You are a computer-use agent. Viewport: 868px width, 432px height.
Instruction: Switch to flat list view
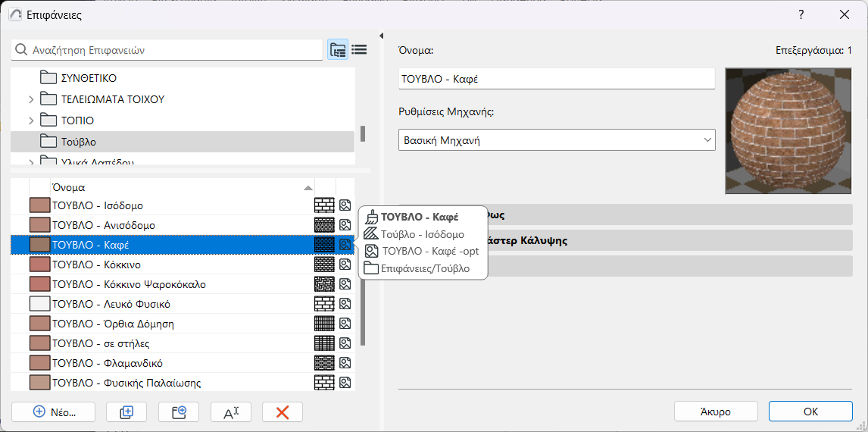359,50
